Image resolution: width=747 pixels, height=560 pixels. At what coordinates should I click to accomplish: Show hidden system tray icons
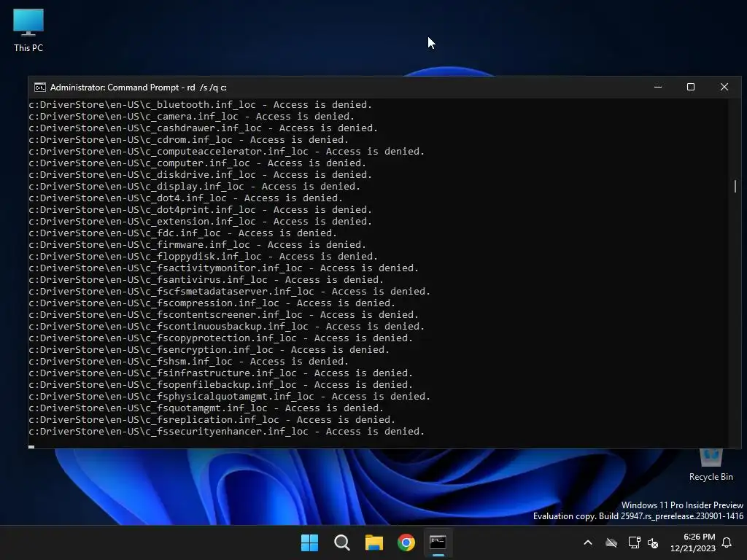click(x=588, y=542)
